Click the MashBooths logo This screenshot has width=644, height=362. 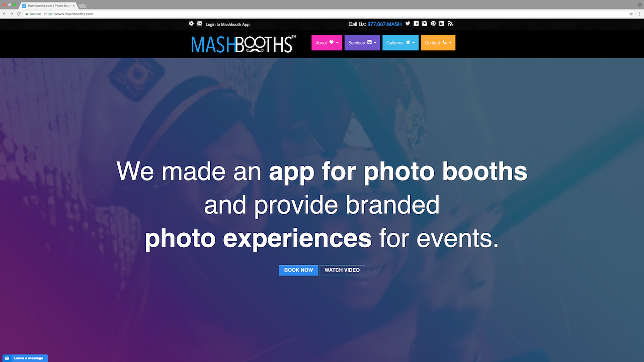[244, 44]
